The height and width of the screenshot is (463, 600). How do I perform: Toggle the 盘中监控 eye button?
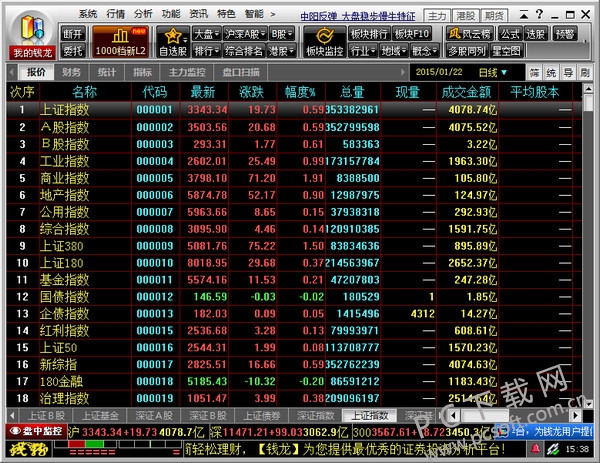click(x=37, y=431)
